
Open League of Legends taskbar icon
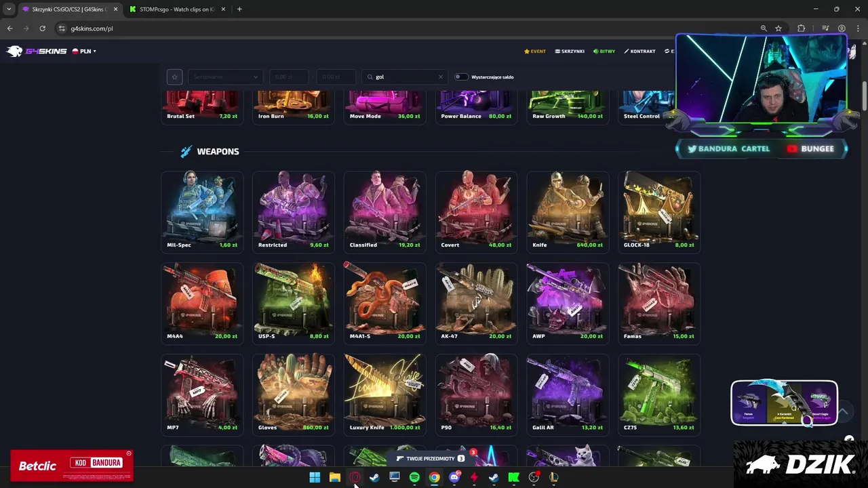(x=554, y=477)
